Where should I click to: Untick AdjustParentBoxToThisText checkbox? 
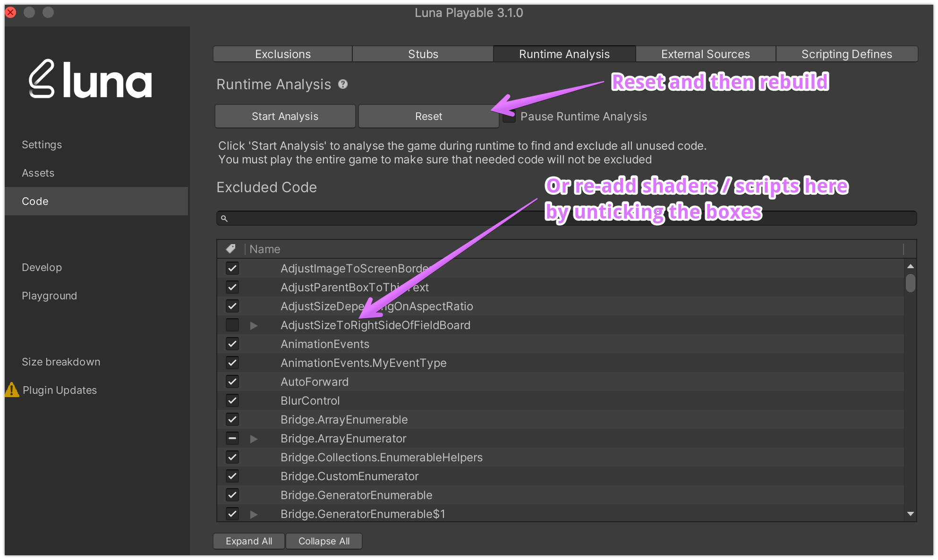coord(232,287)
